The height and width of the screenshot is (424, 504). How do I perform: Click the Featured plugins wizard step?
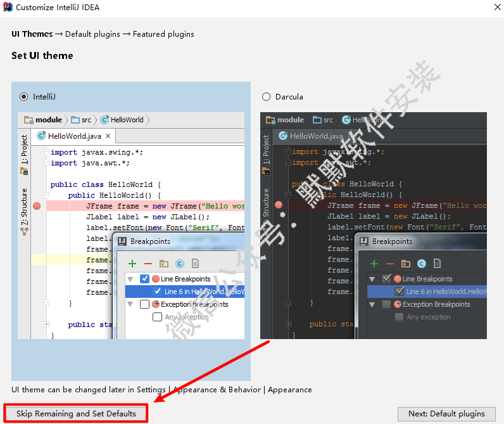163,34
